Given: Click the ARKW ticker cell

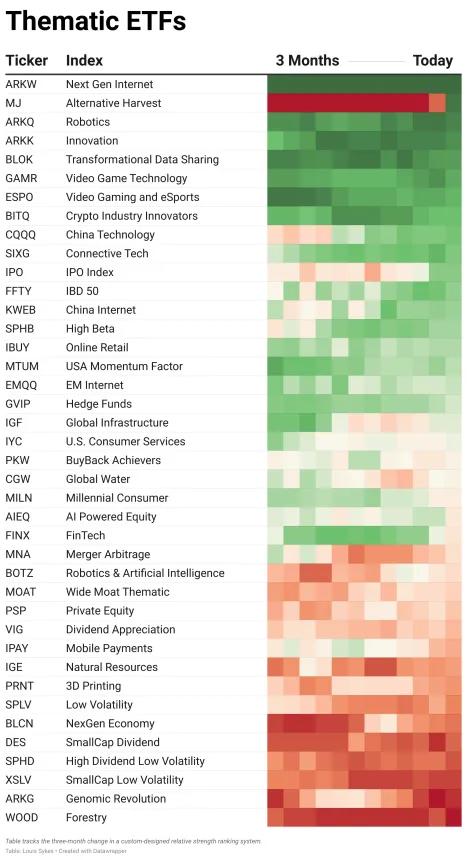Looking at the screenshot, I should tap(18, 84).
